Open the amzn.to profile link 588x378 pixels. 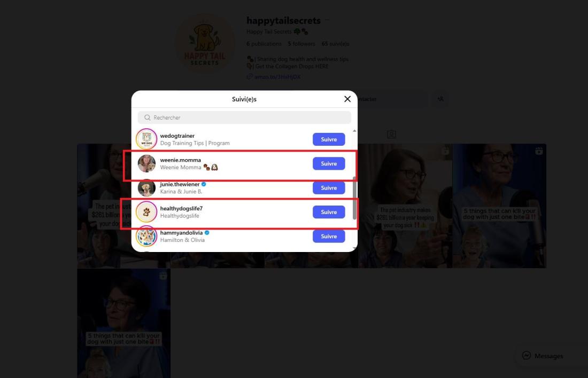pos(277,77)
